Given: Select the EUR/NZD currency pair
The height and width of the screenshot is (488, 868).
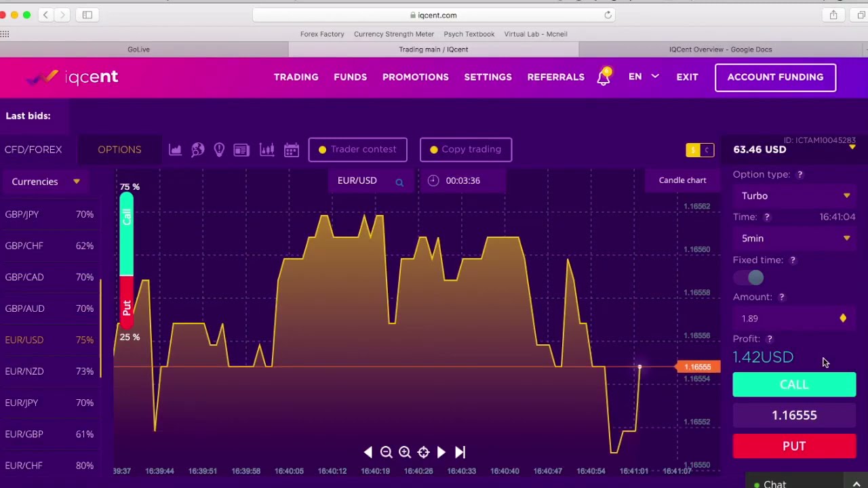Looking at the screenshot, I should coord(49,371).
